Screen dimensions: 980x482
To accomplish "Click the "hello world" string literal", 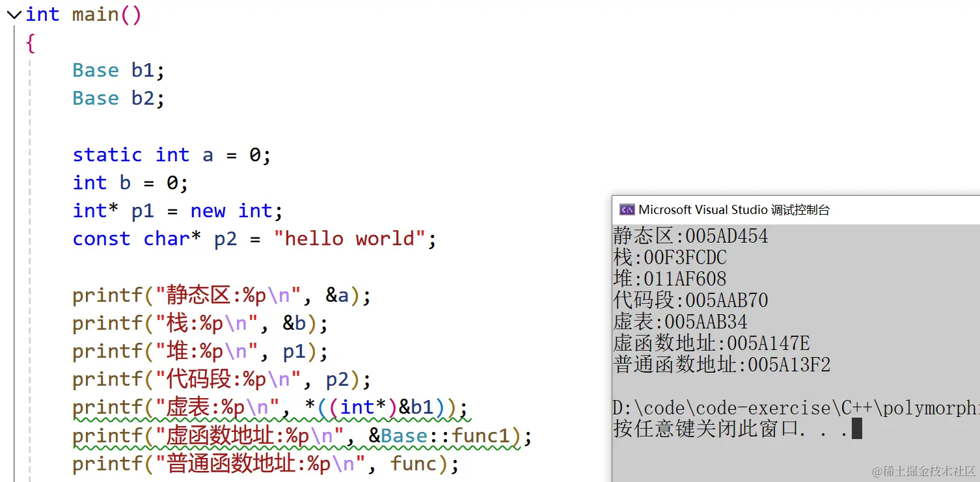I will click(349, 239).
